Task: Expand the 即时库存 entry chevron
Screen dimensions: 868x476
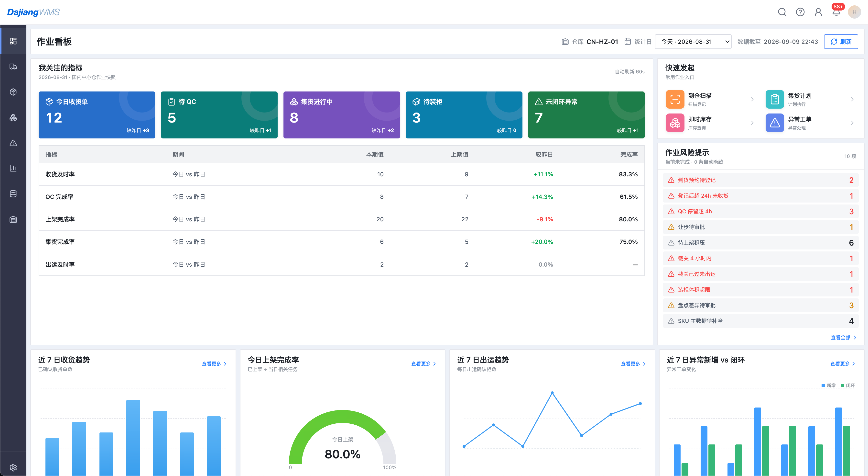Action: click(x=752, y=123)
